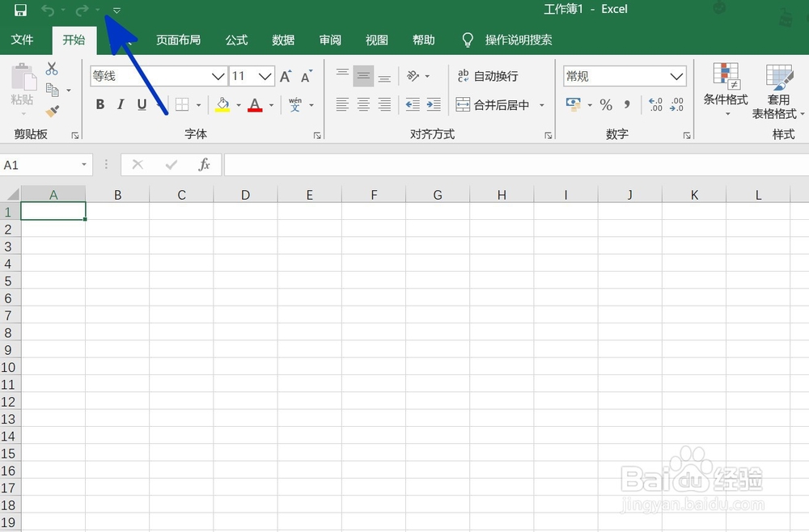This screenshot has height=532, width=809.
Task: Apply cell borders with borders icon
Action: (182, 104)
